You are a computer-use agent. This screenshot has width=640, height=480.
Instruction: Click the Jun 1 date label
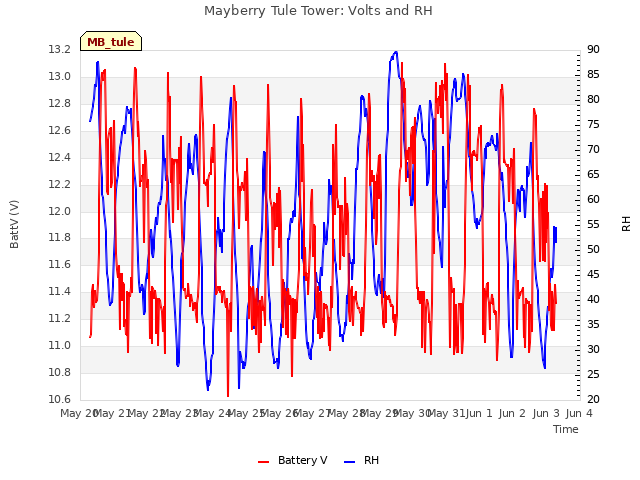pos(479,413)
